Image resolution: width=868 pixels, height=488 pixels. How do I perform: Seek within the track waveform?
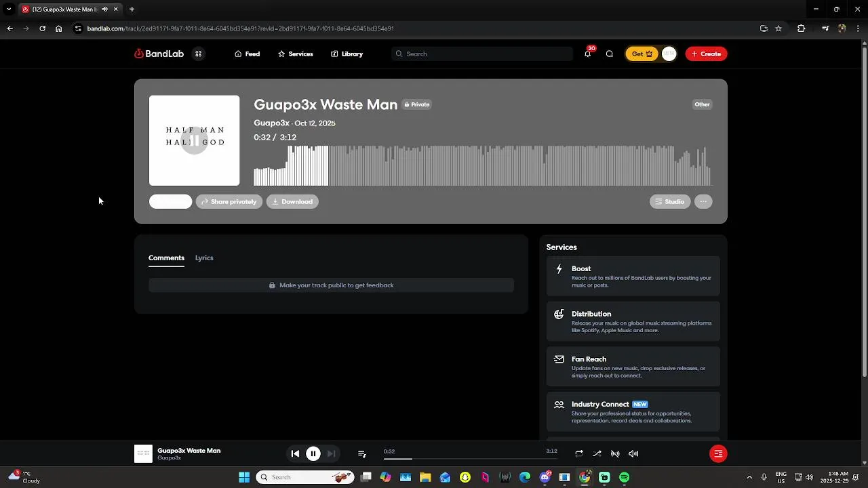[x=482, y=165]
